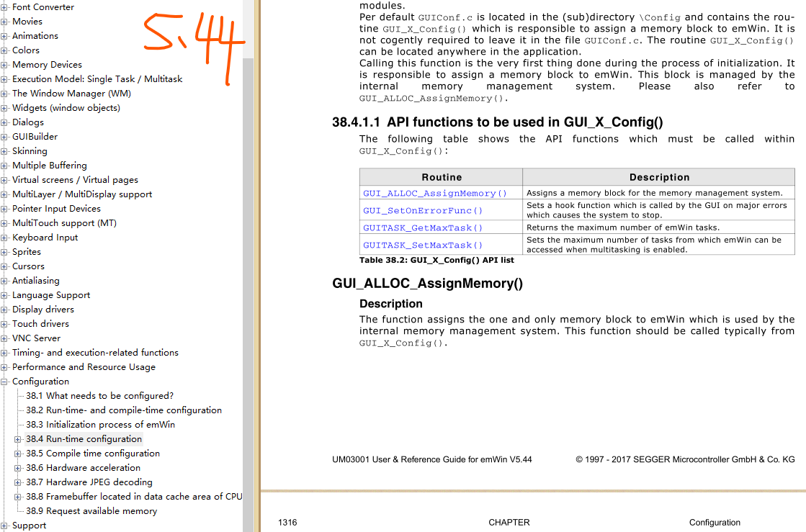
Task: Click the Routine table column header
Action: (442, 177)
